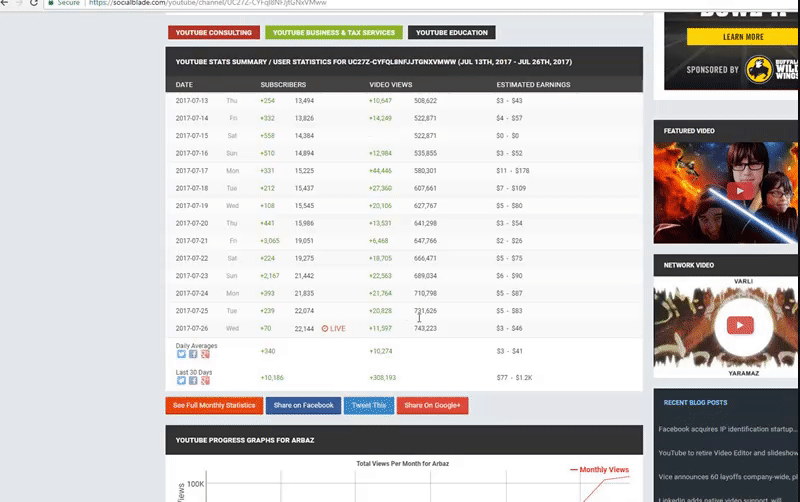Click the LIVE indicator icon on 2017-07-26 row
Image resolution: width=800 pixels, height=502 pixels.
pyautogui.click(x=325, y=329)
